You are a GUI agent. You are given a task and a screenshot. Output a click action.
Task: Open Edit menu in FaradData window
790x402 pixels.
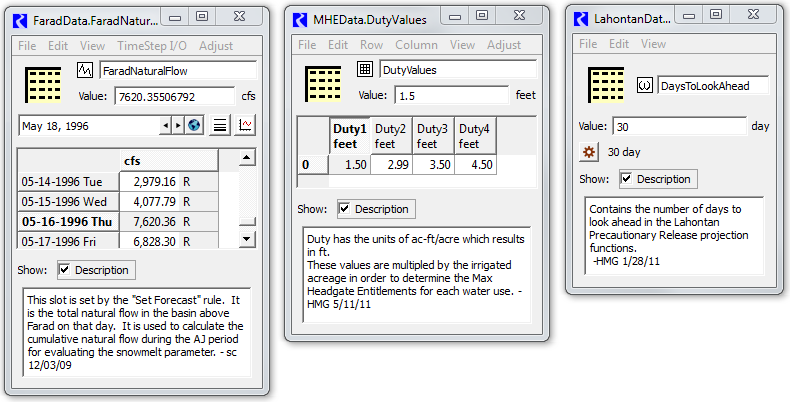(x=58, y=46)
